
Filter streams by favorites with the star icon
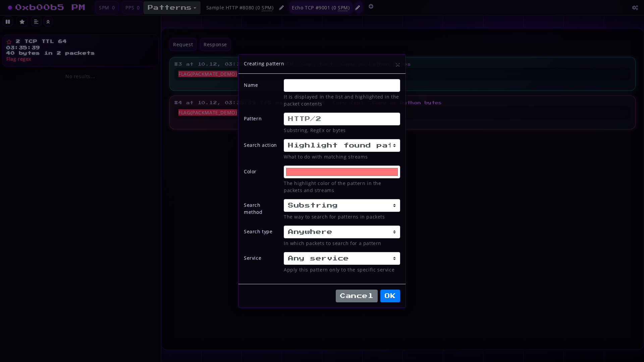point(22,21)
